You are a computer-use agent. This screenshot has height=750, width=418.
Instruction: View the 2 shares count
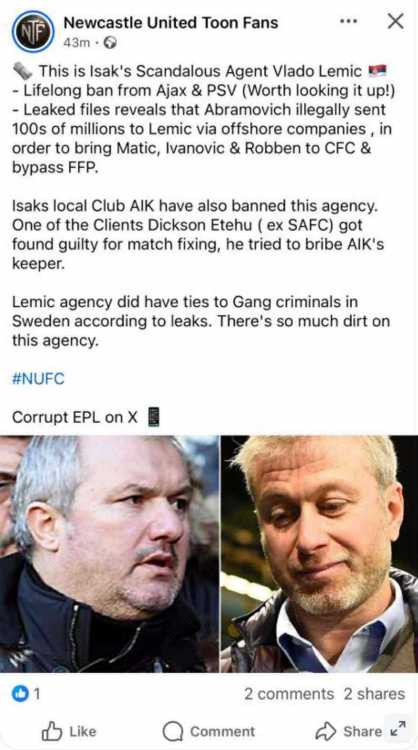(x=374, y=694)
